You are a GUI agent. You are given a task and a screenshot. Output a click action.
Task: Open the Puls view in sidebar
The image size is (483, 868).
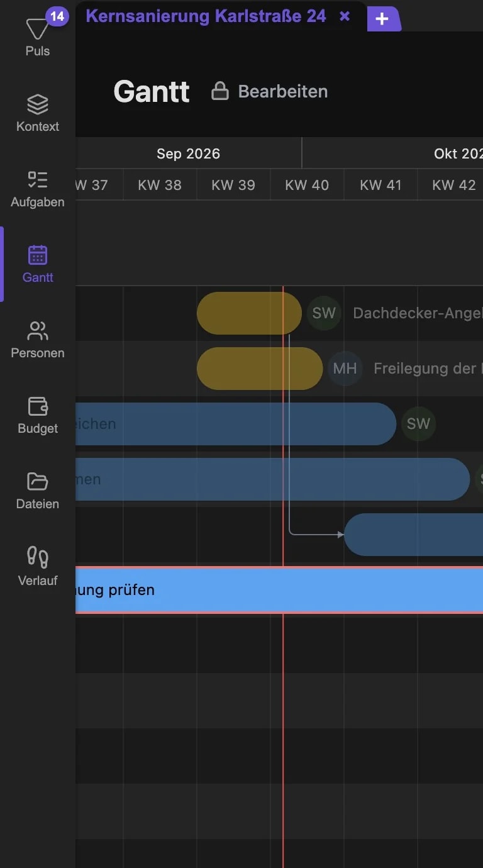38,38
